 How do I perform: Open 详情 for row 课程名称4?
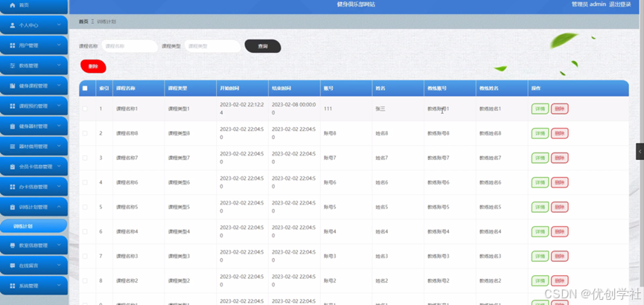coord(540,231)
